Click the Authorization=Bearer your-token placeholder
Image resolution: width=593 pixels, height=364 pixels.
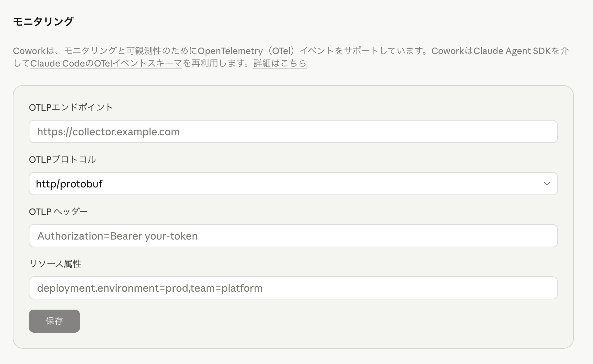(x=117, y=236)
